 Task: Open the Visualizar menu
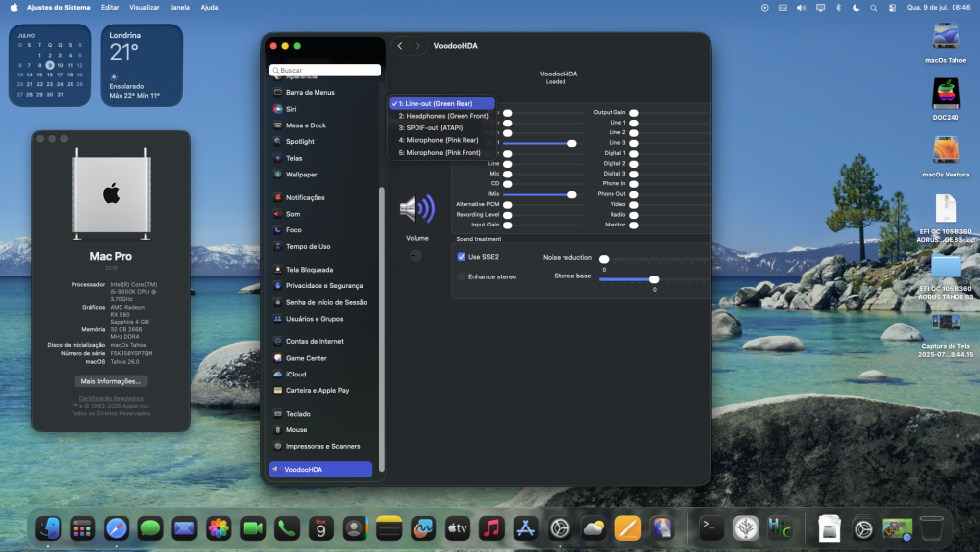coord(144,8)
